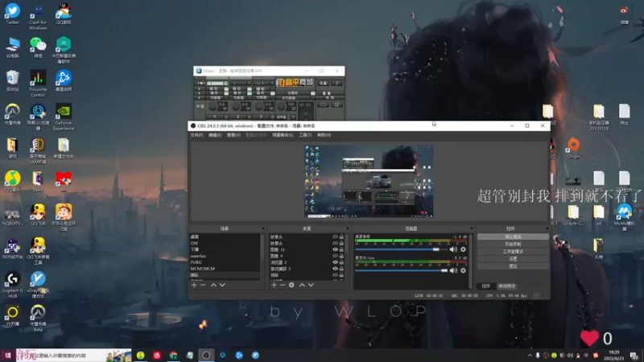Viewport: 644px width, 362px height.
Task: Select the Recycle Bin desktop icon
Action: [12, 81]
